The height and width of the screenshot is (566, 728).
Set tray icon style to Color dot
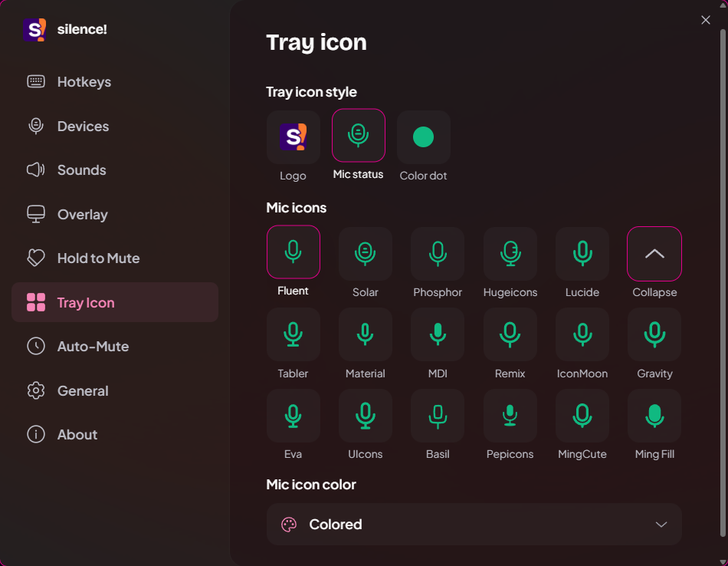424,137
